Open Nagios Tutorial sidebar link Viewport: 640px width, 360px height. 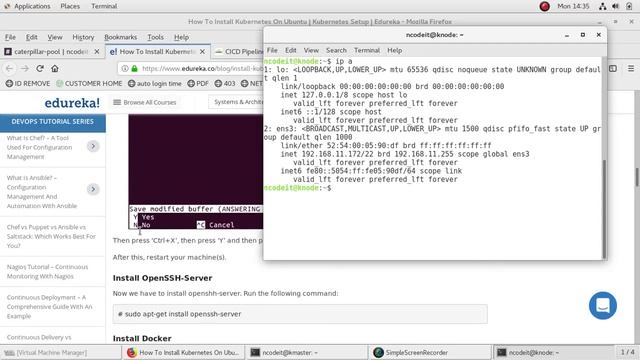(47, 271)
